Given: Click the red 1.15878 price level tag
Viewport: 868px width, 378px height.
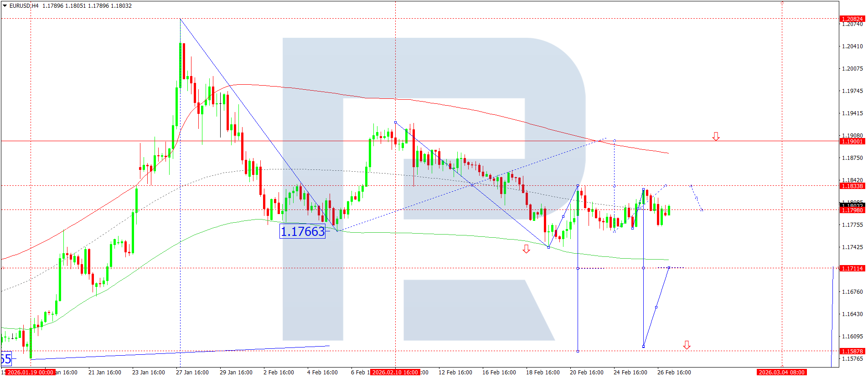Looking at the screenshot, I should point(852,351).
